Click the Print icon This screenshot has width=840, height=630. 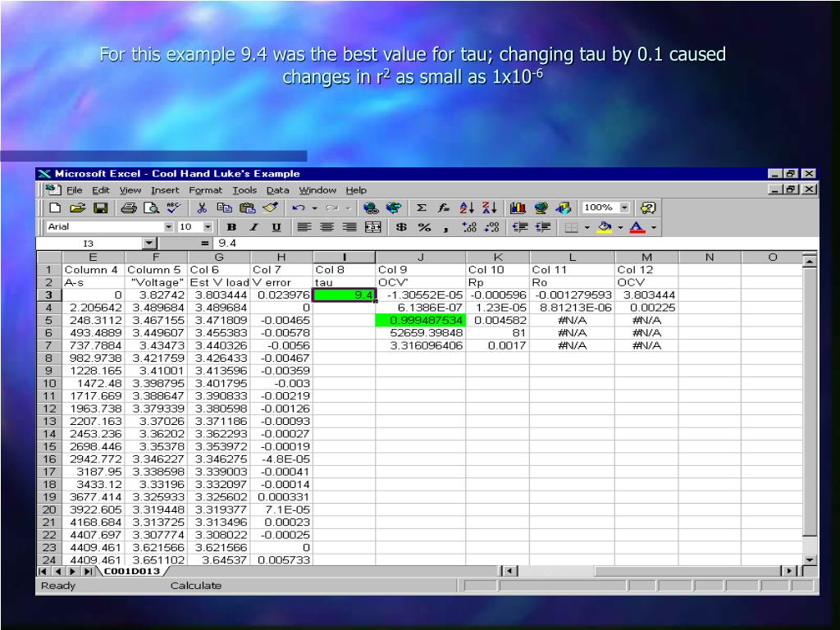point(129,208)
